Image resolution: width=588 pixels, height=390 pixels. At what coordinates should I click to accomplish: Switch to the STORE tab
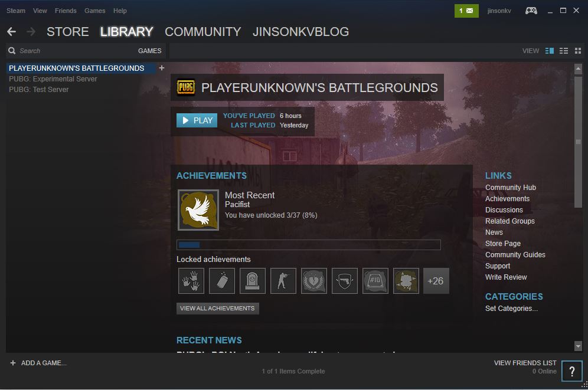click(67, 32)
